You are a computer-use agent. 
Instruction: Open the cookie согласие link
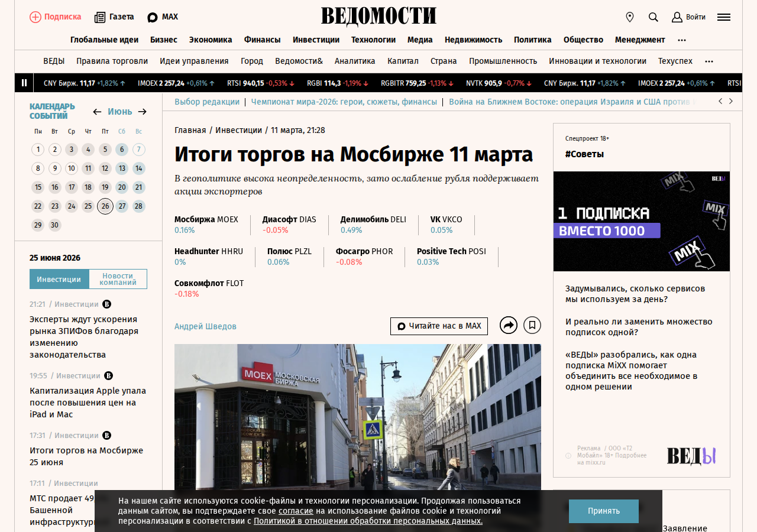tap(296, 511)
